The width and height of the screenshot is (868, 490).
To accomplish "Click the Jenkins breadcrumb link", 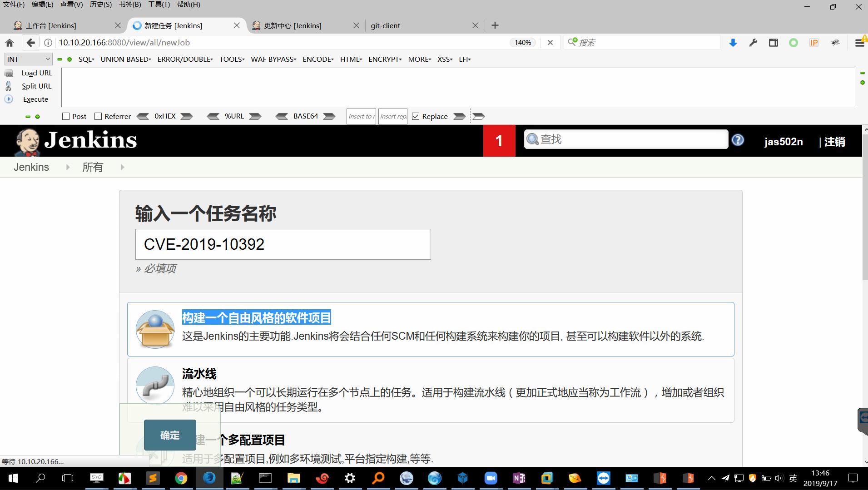I will click(x=31, y=167).
